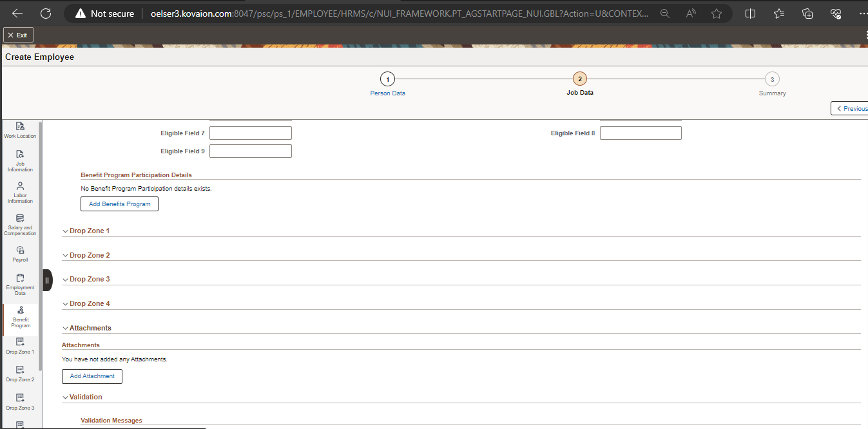This screenshot has height=429, width=868.
Task: Click inside the Eligible Field 7 input
Action: [x=250, y=133]
